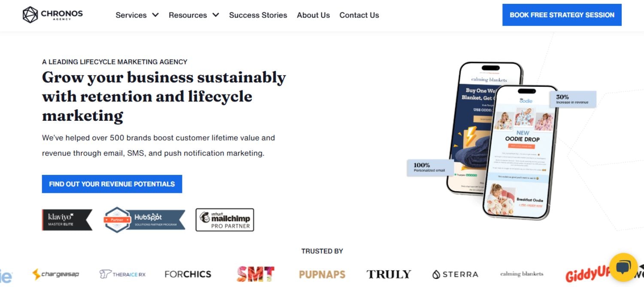Click the Chronos Agency logo

[x=53, y=15]
